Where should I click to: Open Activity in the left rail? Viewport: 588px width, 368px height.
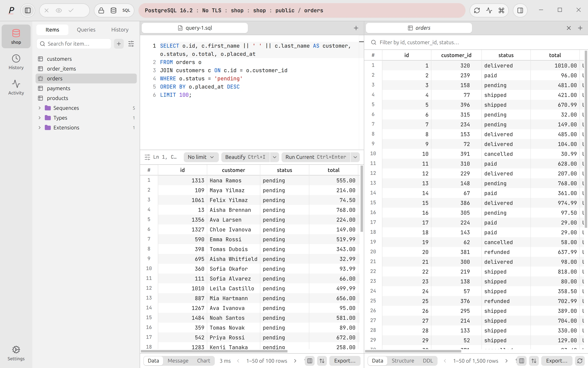click(16, 87)
